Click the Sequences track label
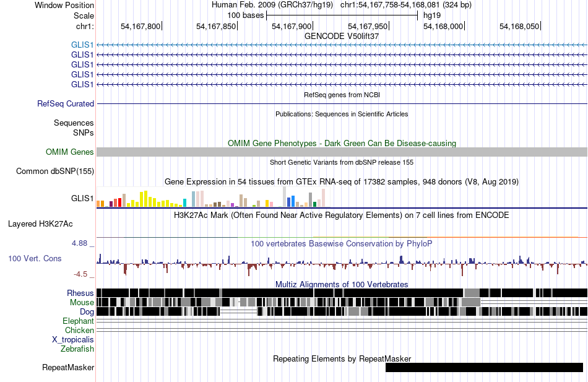The image size is (588, 382). click(x=74, y=123)
